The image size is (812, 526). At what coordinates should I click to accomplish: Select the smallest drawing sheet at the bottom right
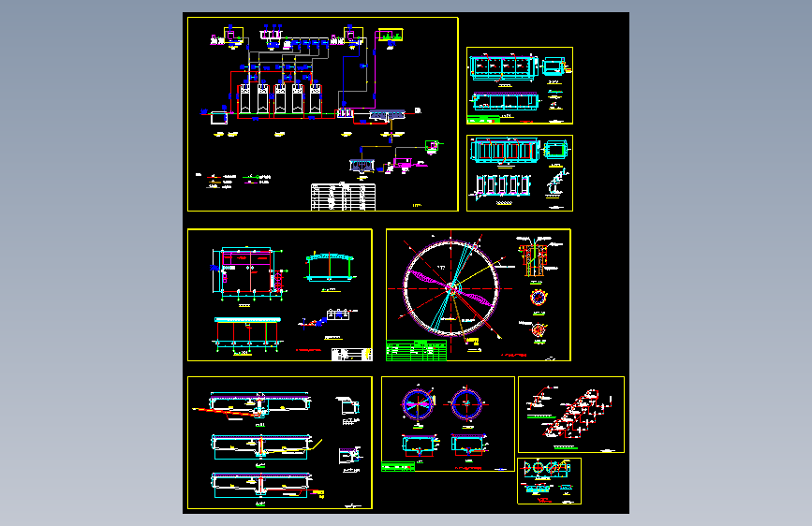pyautogui.click(x=550, y=481)
